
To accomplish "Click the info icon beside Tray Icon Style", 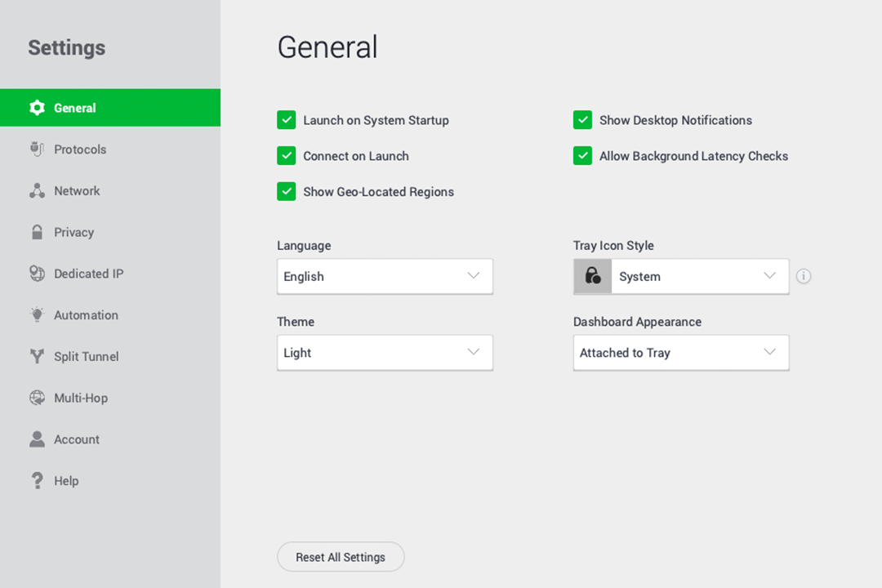I will pyautogui.click(x=804, y=276).
